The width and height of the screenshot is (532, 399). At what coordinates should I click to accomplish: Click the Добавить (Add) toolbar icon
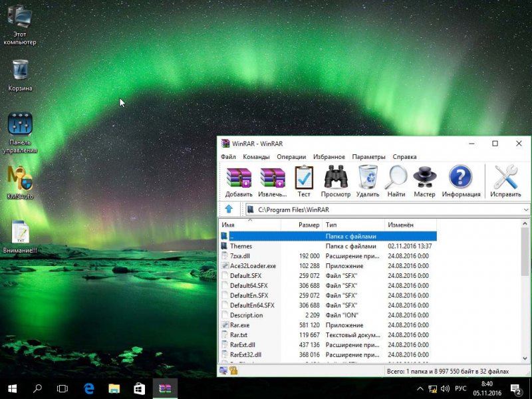point(239,181)
